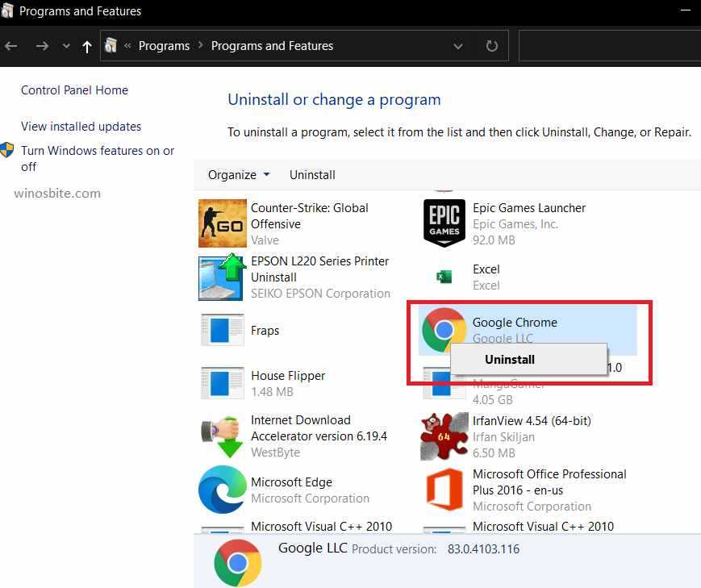Click the 92.0 MB size text
Viewport: 701px width, 588px height.
494,240
